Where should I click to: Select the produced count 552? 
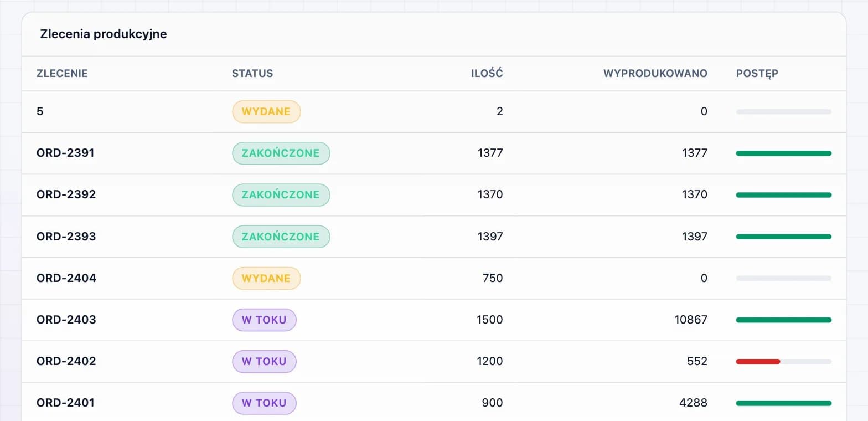697,361
